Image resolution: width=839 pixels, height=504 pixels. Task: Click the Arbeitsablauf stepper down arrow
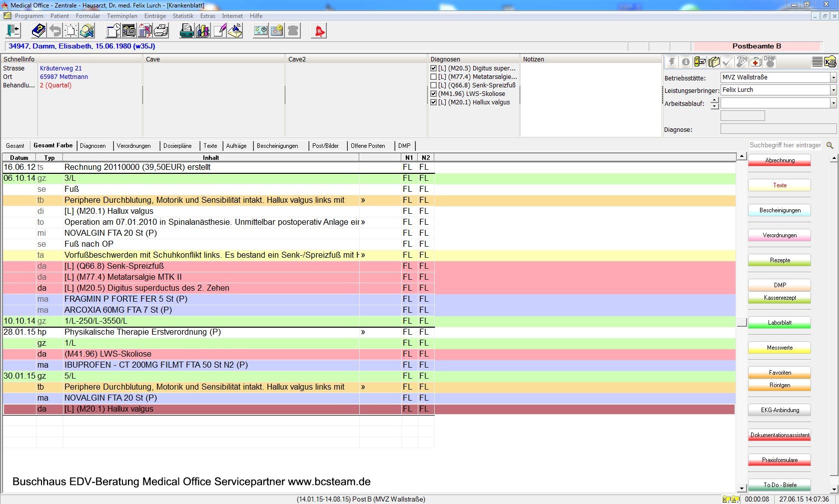[x=715, y=106]
